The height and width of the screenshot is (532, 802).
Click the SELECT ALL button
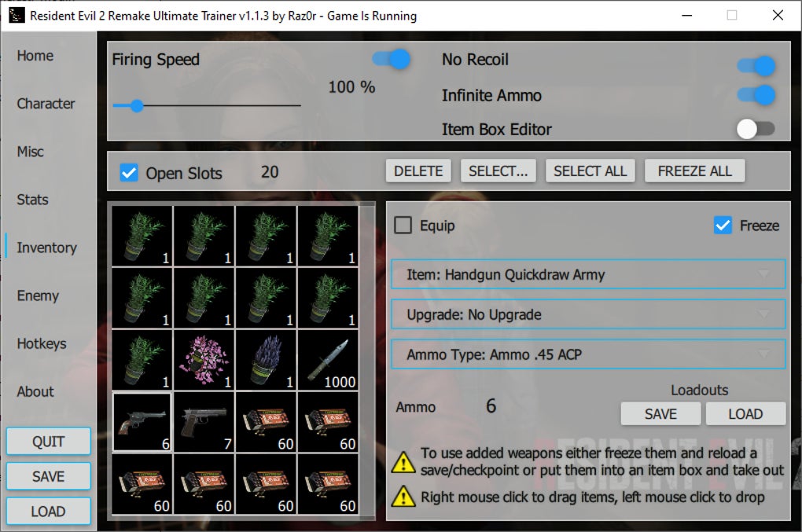click(590, 171)
